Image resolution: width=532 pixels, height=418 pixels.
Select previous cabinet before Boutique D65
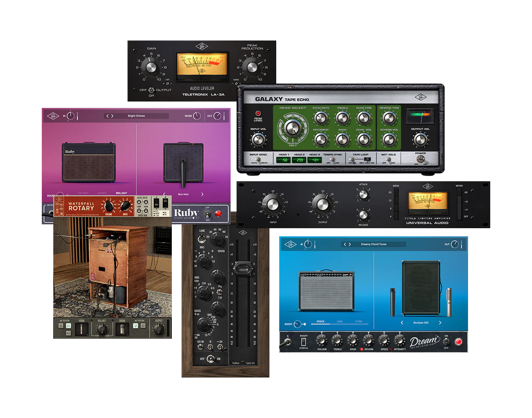coord(402,322)
